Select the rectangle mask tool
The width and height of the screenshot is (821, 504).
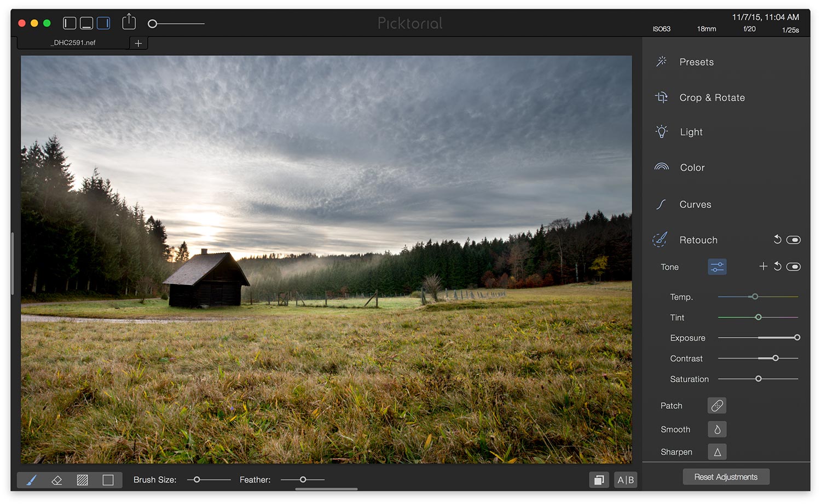click(108, 480)
